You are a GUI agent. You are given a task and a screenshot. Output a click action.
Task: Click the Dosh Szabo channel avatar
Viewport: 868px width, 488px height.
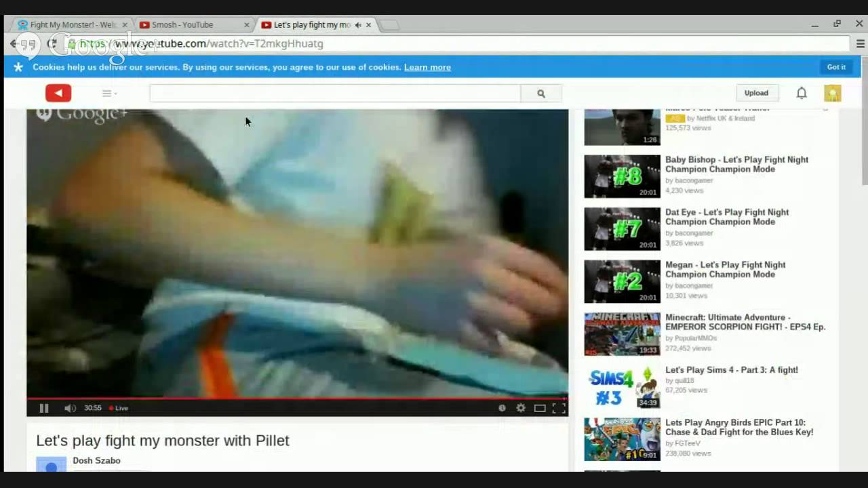pos(51,464)
